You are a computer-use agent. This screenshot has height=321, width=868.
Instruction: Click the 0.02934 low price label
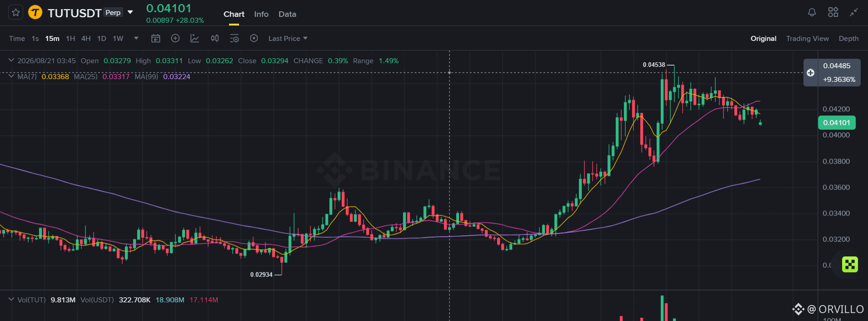point(261,275)
